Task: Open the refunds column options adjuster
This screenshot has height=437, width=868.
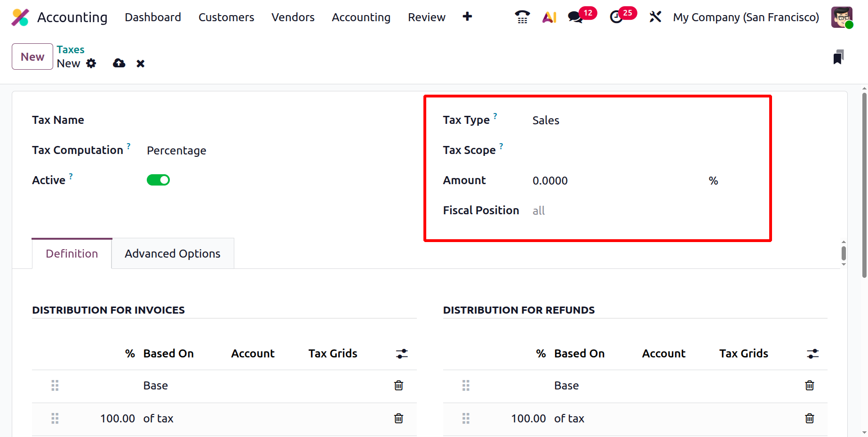Action: [812, 354]
